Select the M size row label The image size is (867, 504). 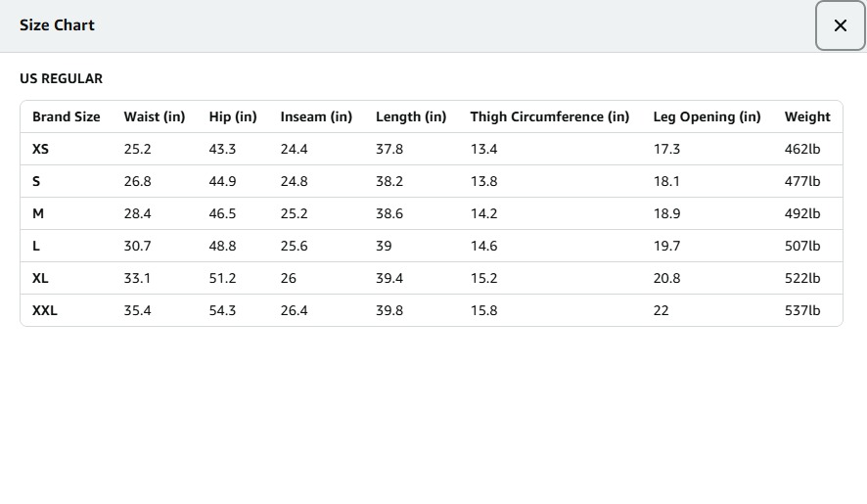click(x=38, y=213)
